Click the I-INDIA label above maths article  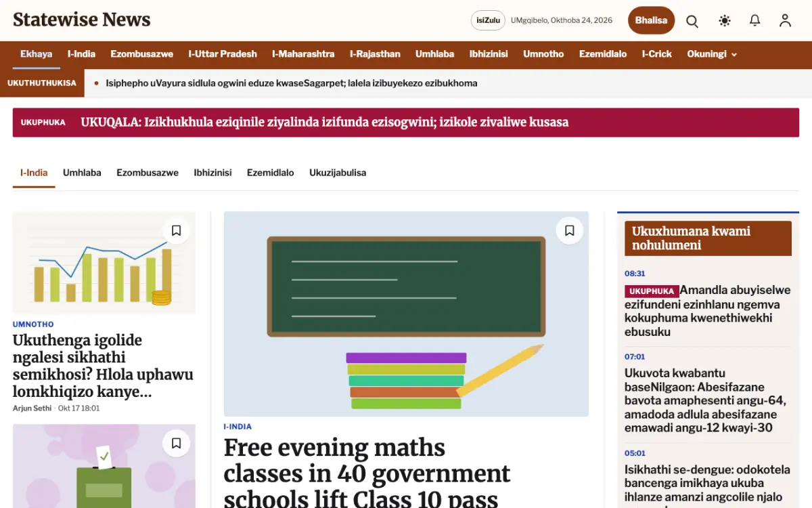tap(238, 427)
